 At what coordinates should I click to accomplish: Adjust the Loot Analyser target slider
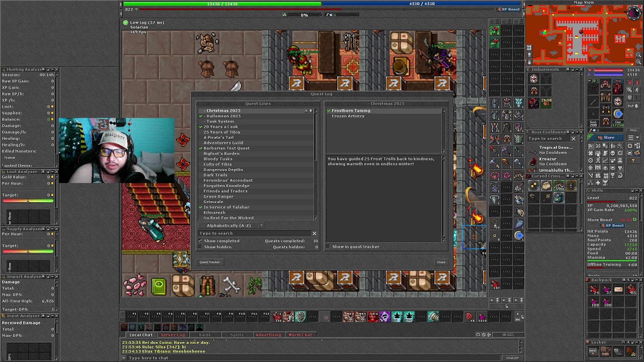(28, 201)
